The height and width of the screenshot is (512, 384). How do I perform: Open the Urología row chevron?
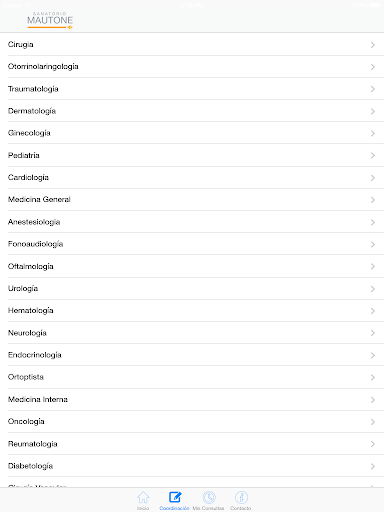tap(373, 289)
